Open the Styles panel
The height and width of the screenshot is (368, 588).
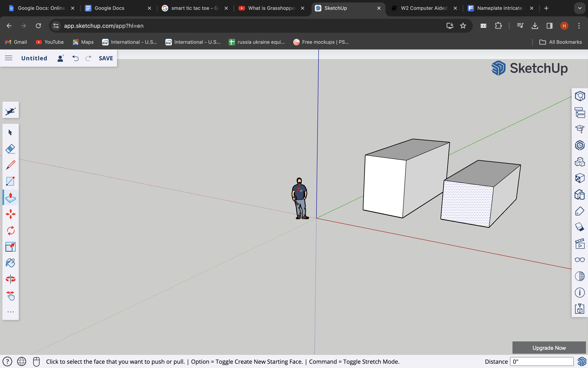point(580,194)
